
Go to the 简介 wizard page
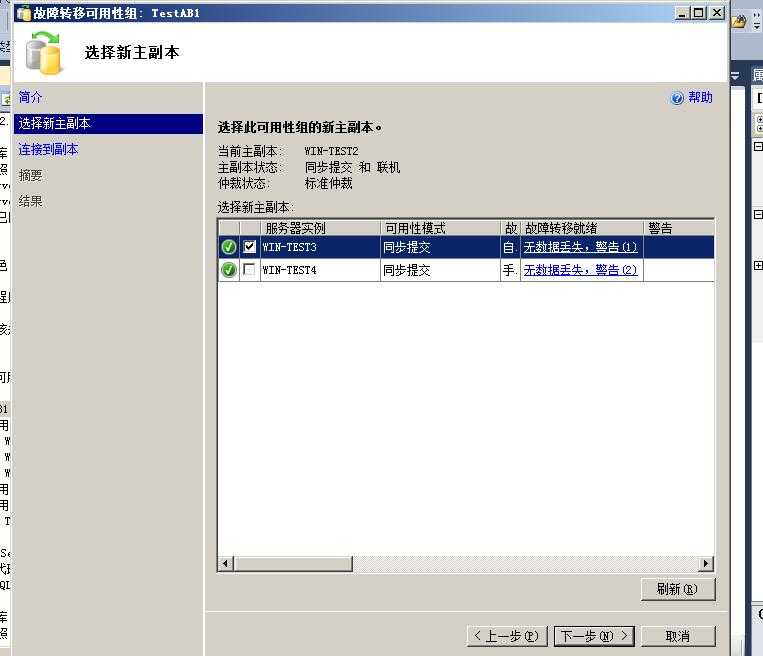(x=30, y=97)
